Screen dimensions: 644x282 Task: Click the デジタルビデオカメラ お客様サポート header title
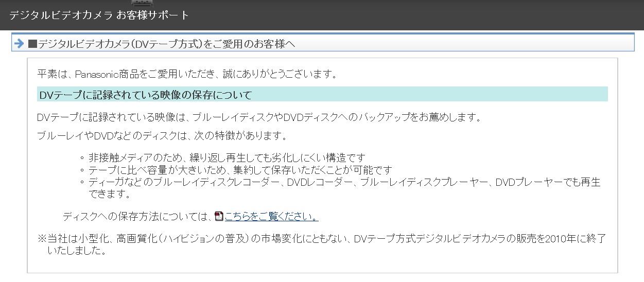[99, 15]
